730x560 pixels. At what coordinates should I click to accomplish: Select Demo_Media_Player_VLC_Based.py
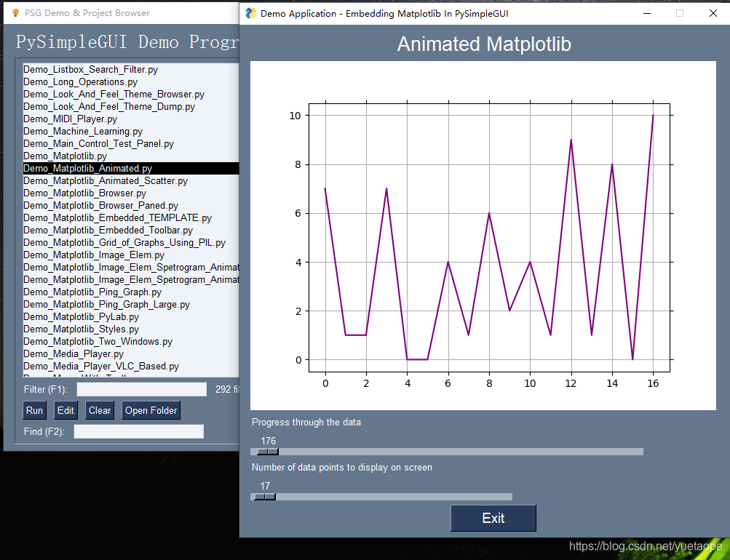pos(131,366)
